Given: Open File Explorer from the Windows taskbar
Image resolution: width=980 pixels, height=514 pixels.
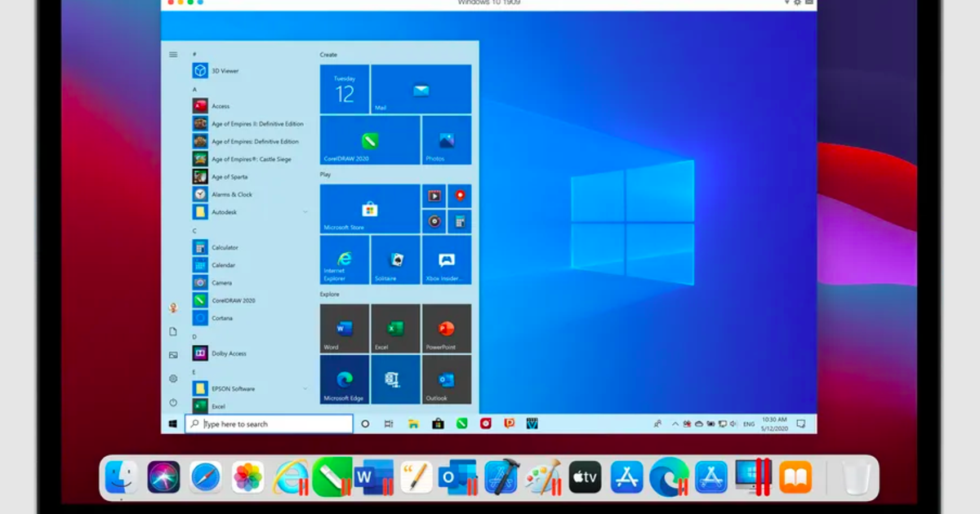Looking at the screenshot, I should [x=413, y=424].
